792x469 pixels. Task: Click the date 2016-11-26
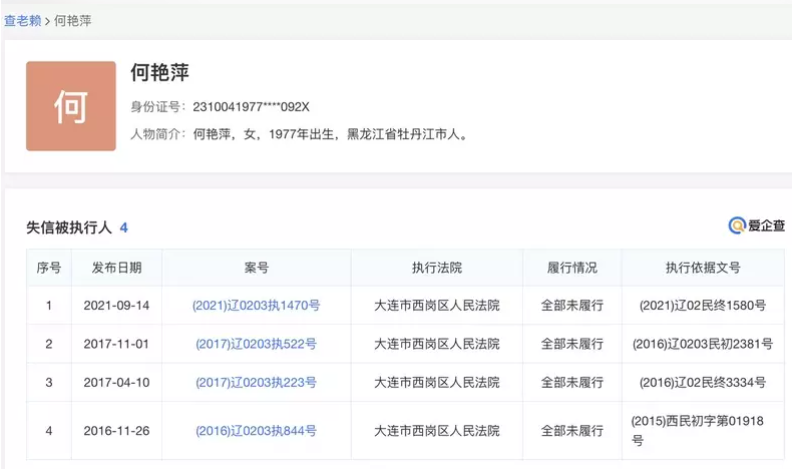[x=117, y=431]
